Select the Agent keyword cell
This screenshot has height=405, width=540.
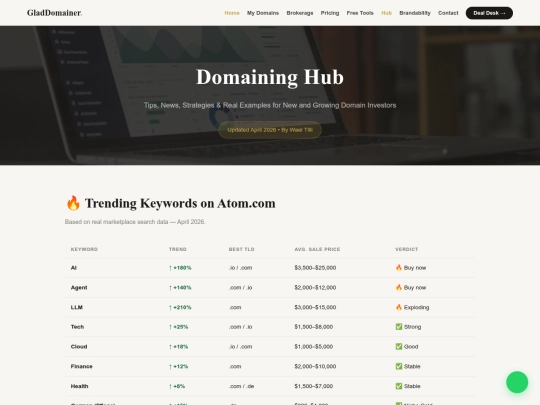[79, 287]
